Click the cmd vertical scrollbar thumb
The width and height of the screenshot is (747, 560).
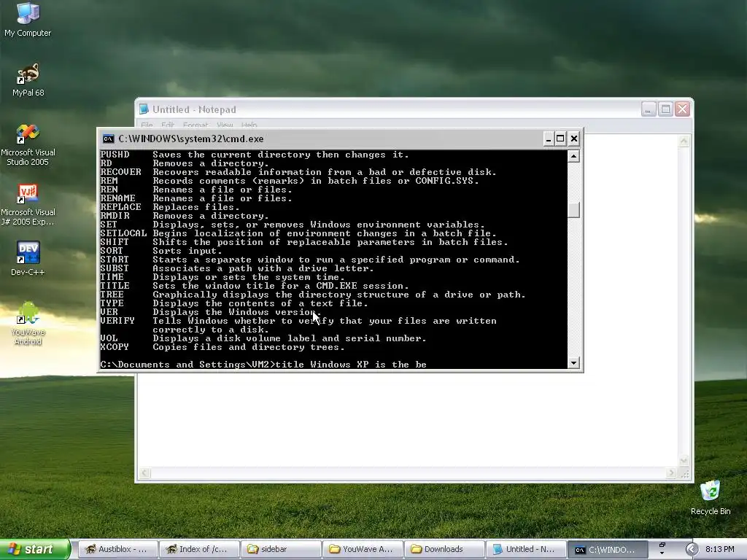tap(573, 210)
